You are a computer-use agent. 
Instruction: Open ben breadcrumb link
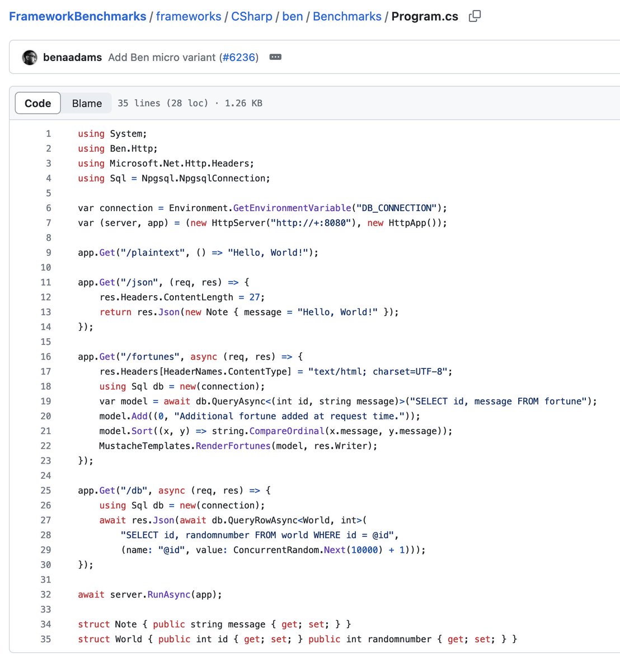click(x=293, y=16)
